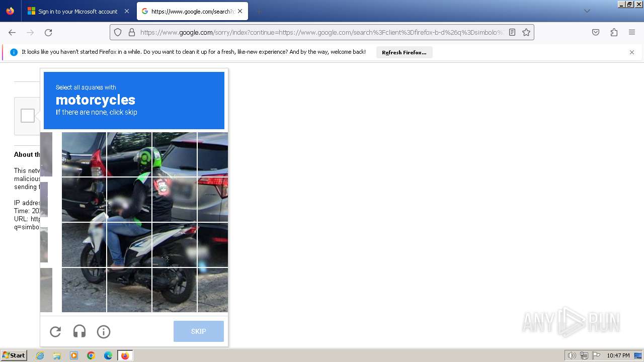Viewport: 644px width, 362px height.
Task: Tick the I'm not a robot checkbox
Action: (x=28, y=116)
